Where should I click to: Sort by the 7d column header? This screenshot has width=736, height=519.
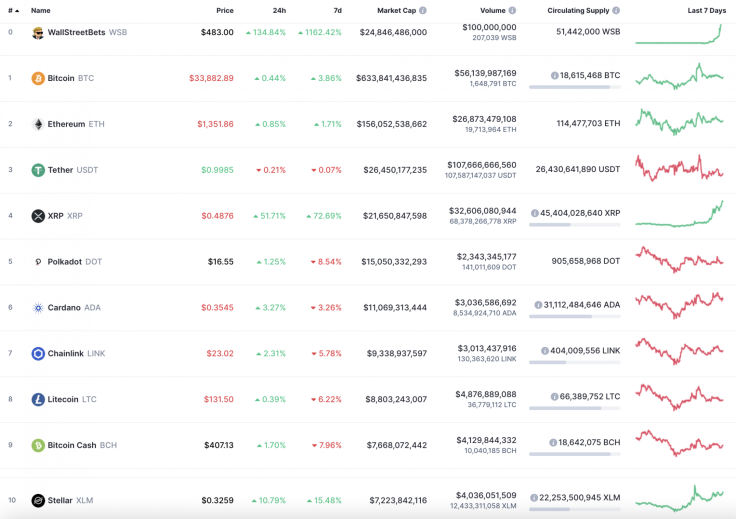(x=337, y=10)
